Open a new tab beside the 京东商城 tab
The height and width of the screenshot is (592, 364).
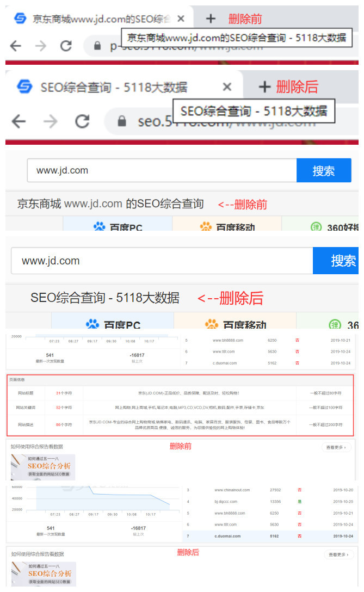211,18
